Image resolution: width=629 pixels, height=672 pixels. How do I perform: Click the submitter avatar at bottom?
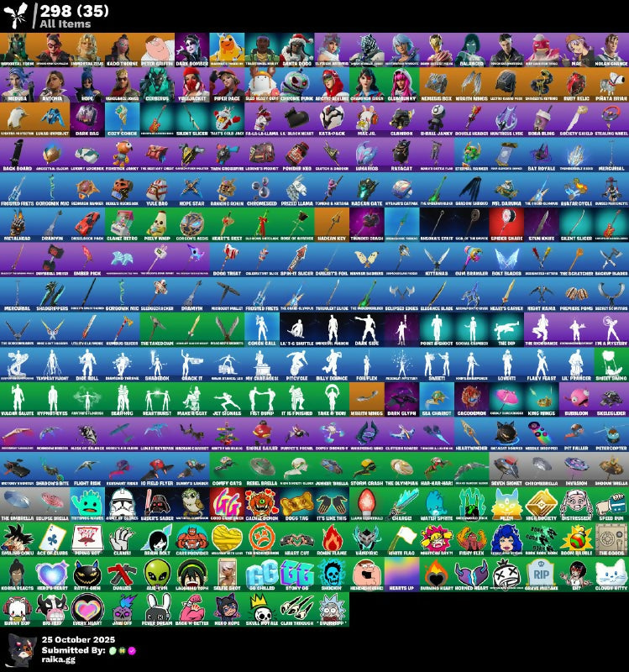[18, 650]
